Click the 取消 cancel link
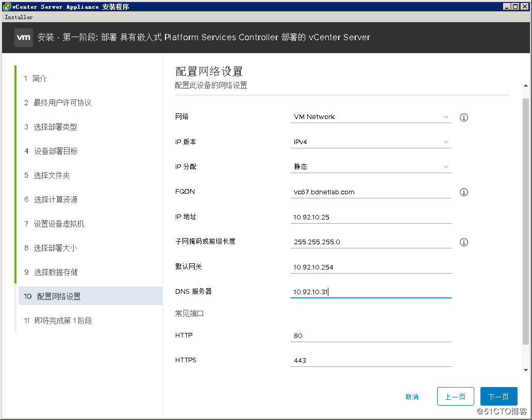Image resolution: width=532 pixels, height=420 pixels. (412, 397)
